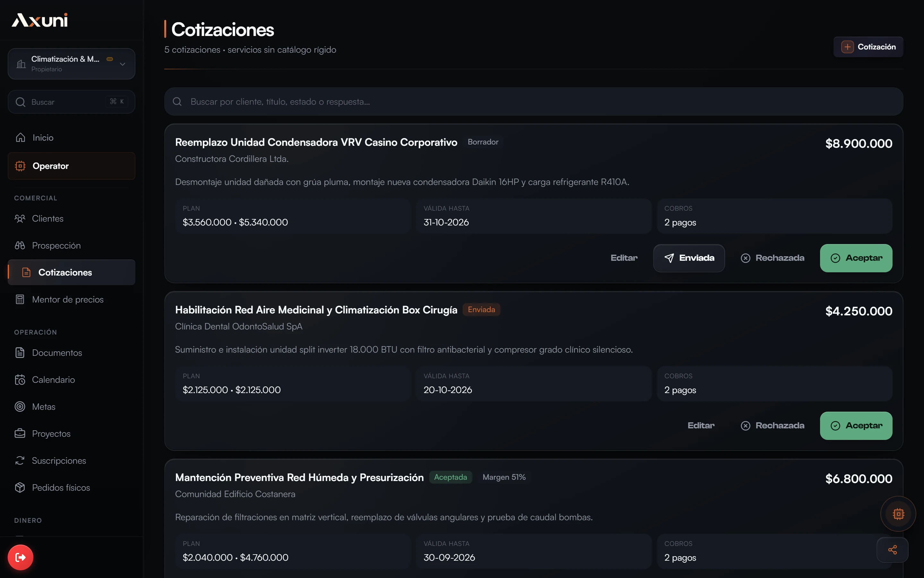Open the floating Operator chip button
The width and height of the screenshot is (924, 578).
click(898, 514)
